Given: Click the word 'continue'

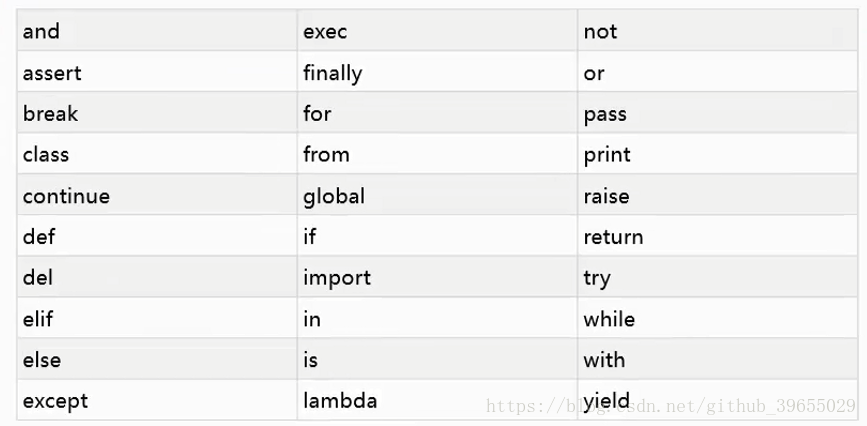Looking at the screenshot, I should (66, 196).
